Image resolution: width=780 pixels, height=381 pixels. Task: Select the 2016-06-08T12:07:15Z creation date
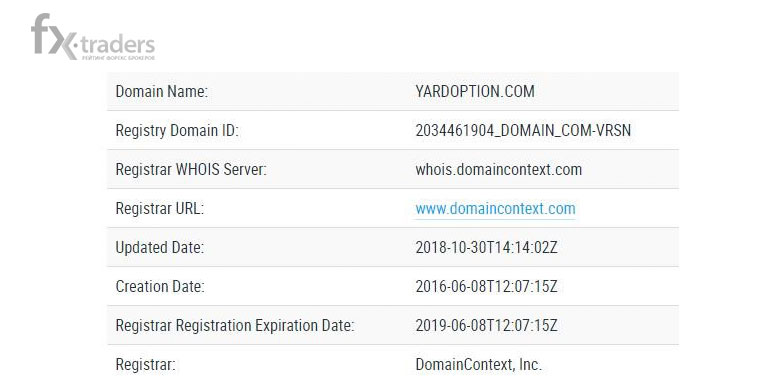(487, 287)
